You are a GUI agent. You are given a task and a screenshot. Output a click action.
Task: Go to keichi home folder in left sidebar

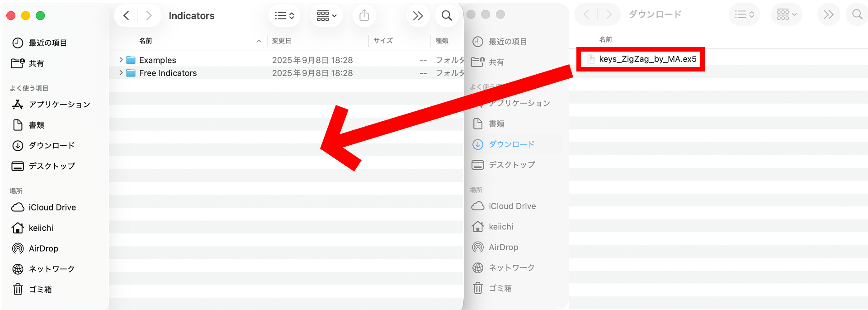point(41,228)
